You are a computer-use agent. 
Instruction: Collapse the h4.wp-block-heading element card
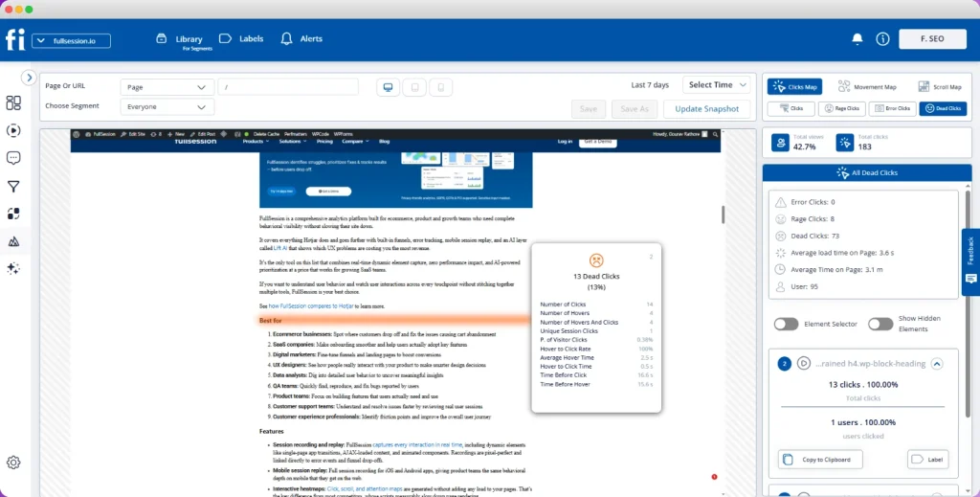(x=936, y=364)
